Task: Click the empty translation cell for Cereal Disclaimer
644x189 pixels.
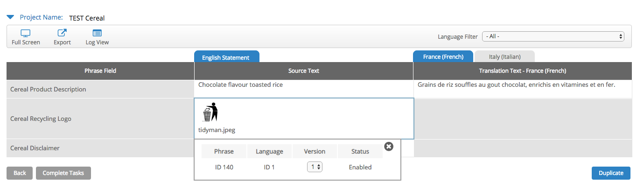Action: click(523, 148)
